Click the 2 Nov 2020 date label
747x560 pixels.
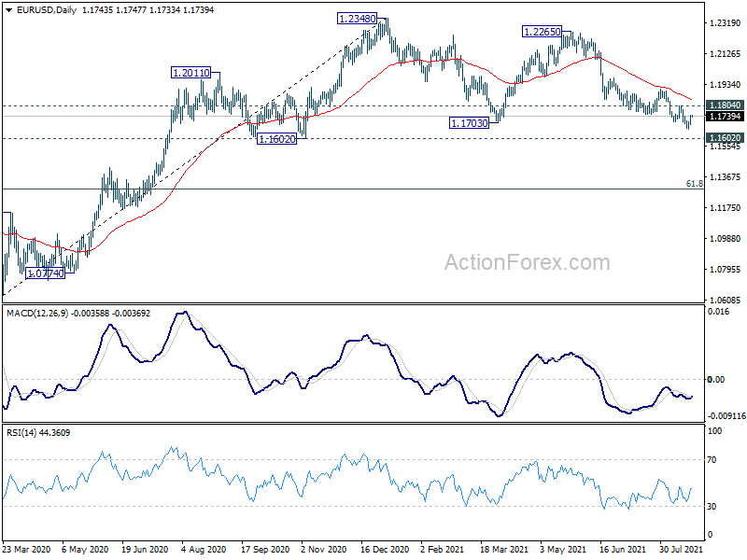[x=324, y=549]
